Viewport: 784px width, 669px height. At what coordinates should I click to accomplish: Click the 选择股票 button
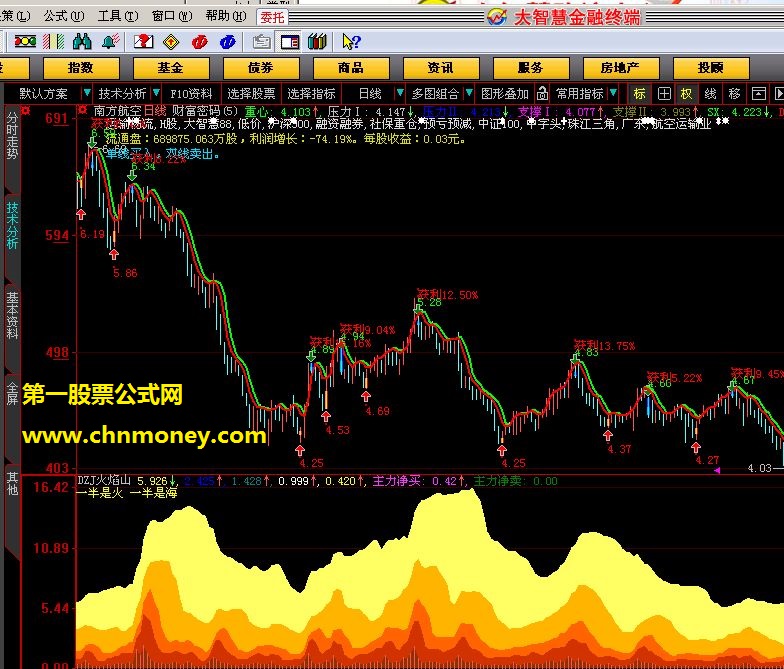tap(252, 94)
